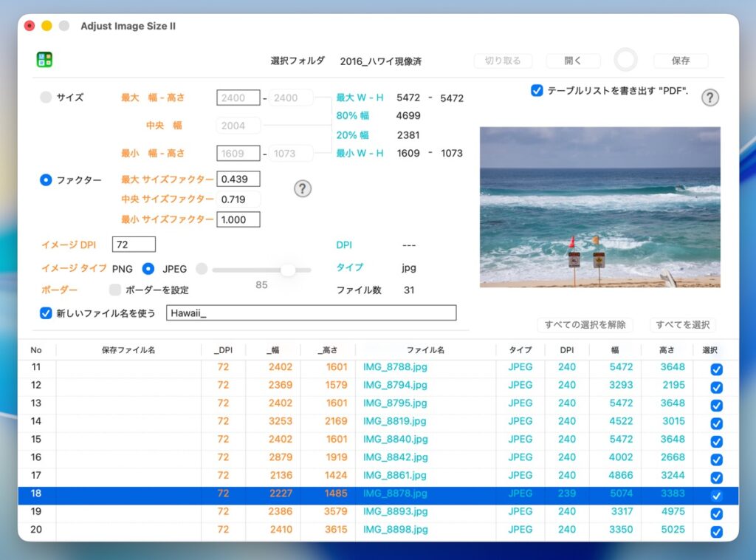Click the すべてを選択 button

point(683,324)
